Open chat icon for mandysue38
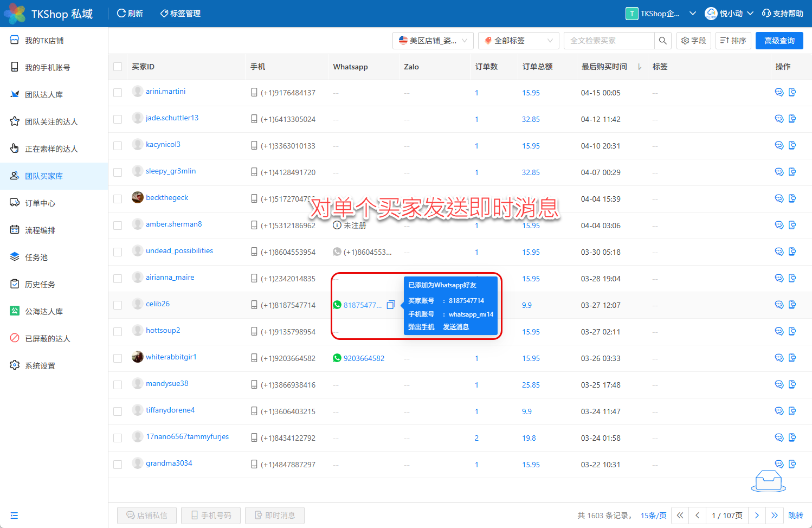Image resolution: width=812 pixels, height=528 pixels. 779,384
